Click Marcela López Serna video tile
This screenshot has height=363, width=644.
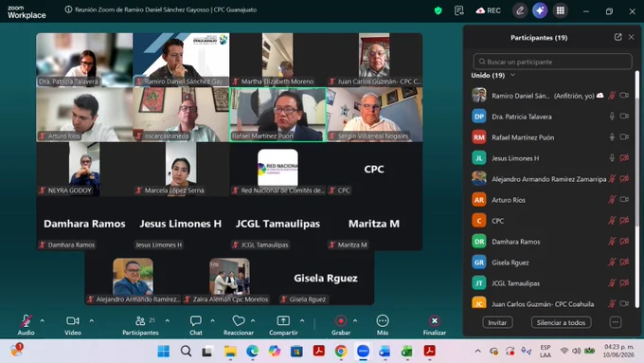(x=181, y=169)
